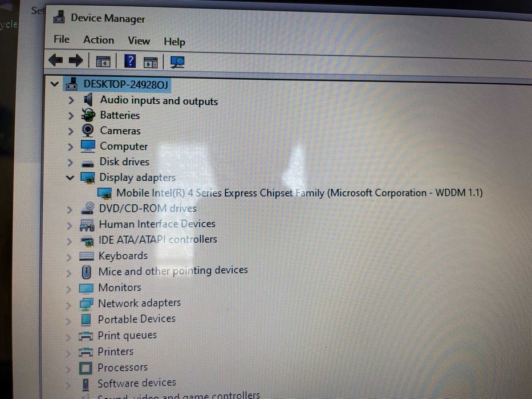The width and height of the screenshot is (532, 399).
Task: Click Scan for hardware changes icon
Action: (x=177, y=63)
